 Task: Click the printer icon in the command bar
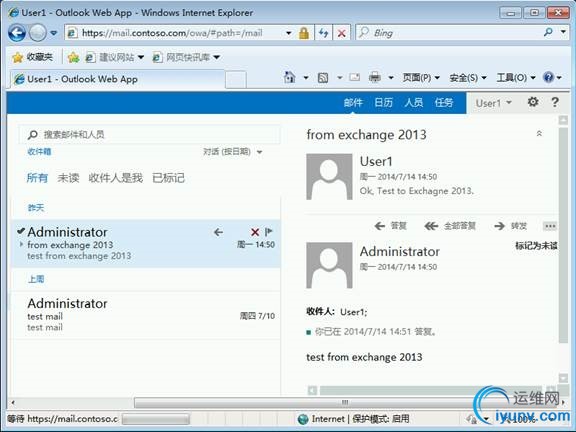[x=374, y=77]
